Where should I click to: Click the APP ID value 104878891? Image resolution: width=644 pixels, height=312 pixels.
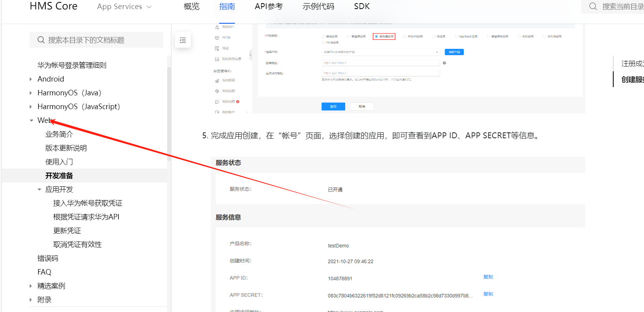[x=340, y=279]
